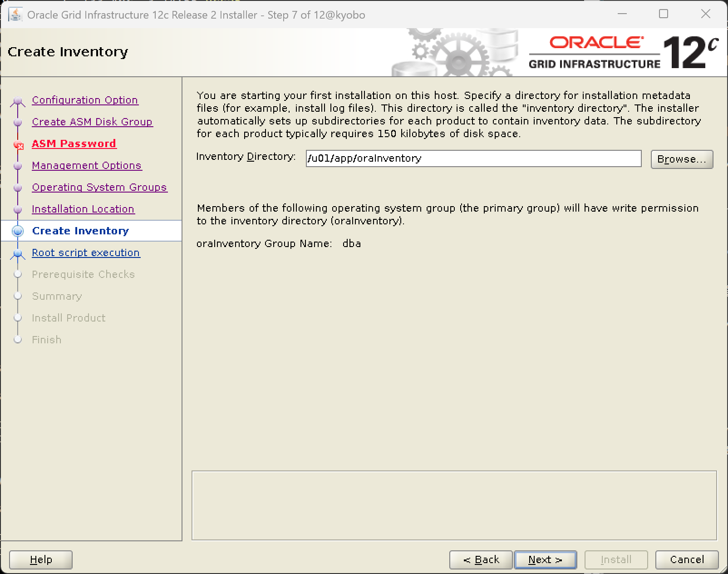Image resolution: width=728 pixels, height=574 pixels.
Task: Click the Management Options step bullet
Action: point(18,166)
